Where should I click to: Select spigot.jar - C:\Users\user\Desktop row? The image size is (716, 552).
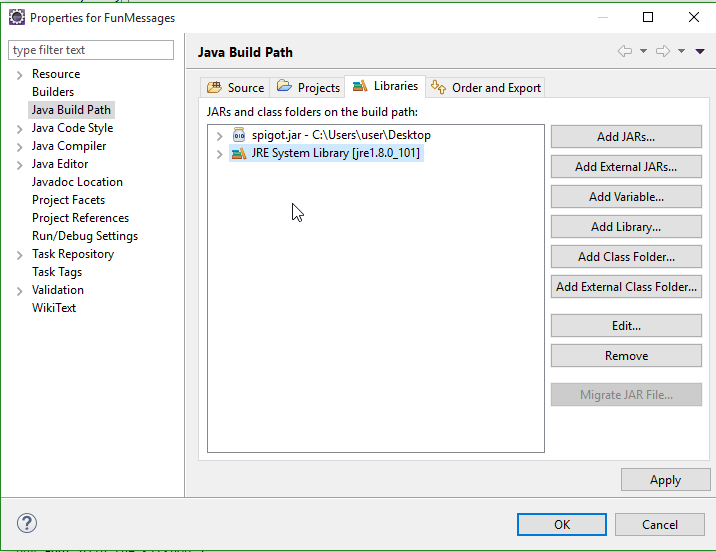[x=341, y=135]
